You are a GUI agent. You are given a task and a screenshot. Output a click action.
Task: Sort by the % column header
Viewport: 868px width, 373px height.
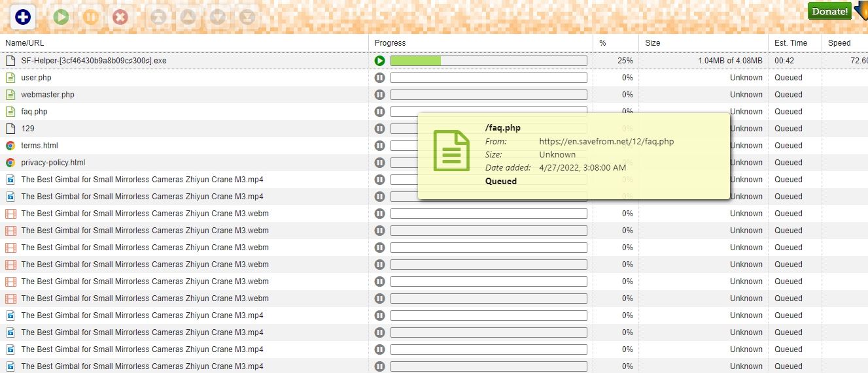pos(616,43)
